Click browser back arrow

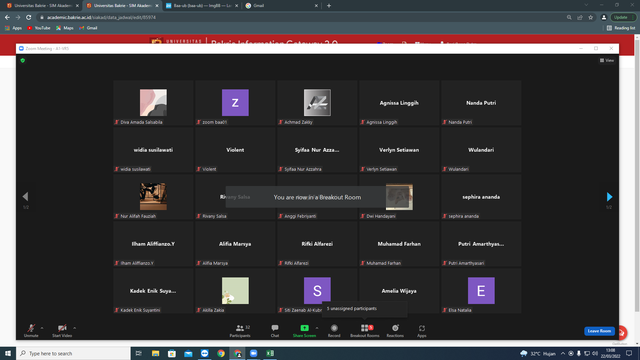(x=7, y=18)
